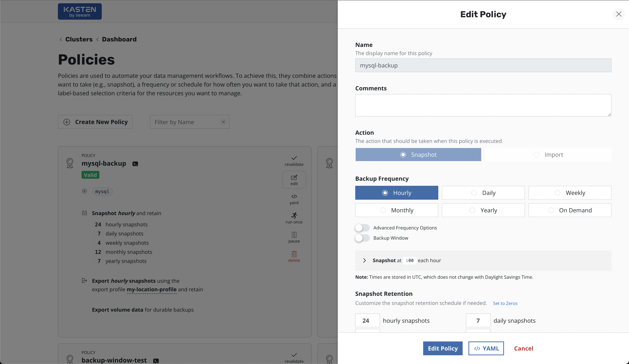
Task: Go back to Clusters breadcrumb
Action: [79, 39]
